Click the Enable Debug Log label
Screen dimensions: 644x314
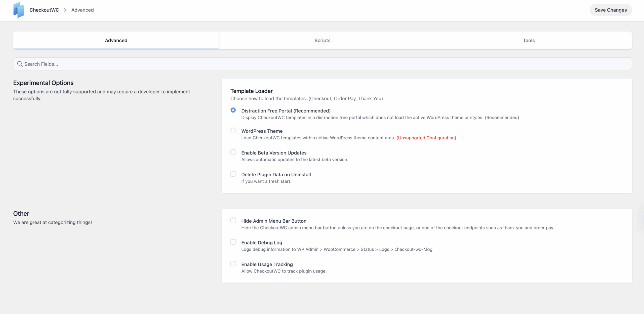click(262, 243)
